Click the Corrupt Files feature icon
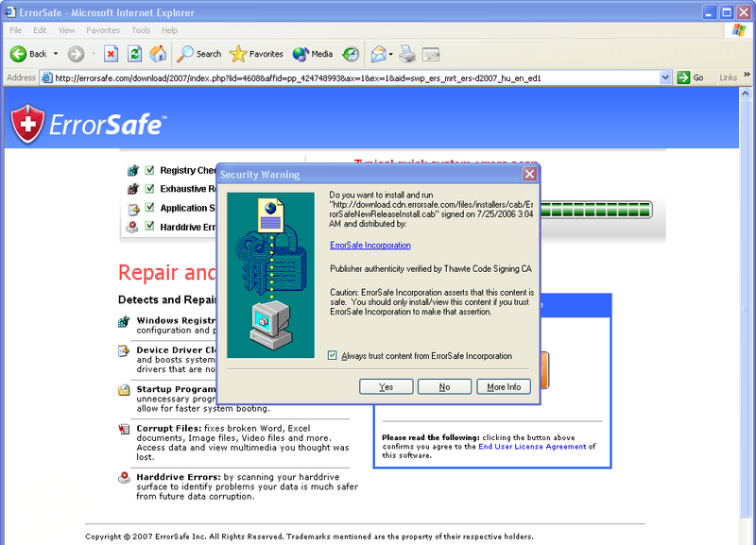 tap(124, 429)
